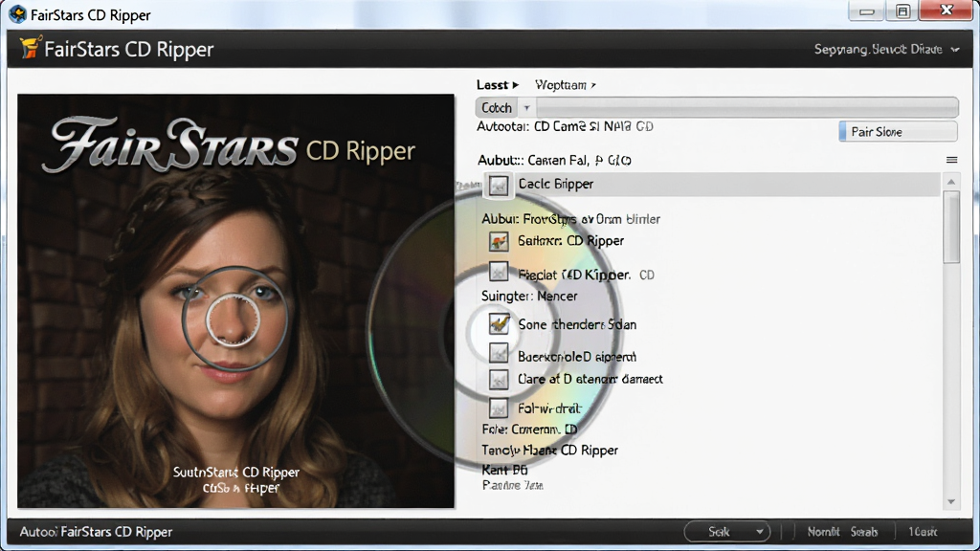Click the Autoo FairStars CD Ripper status text
This screenshot has height=551, width=980.
click(x=96, y=532)
